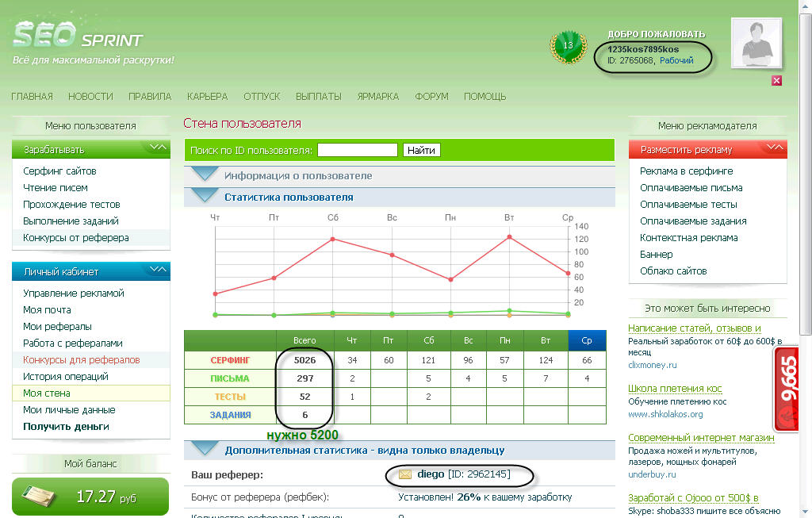Open the ПОМОЩЬ menu item
The width and height of the screenshot is (812, 518).
click(485, 97)
